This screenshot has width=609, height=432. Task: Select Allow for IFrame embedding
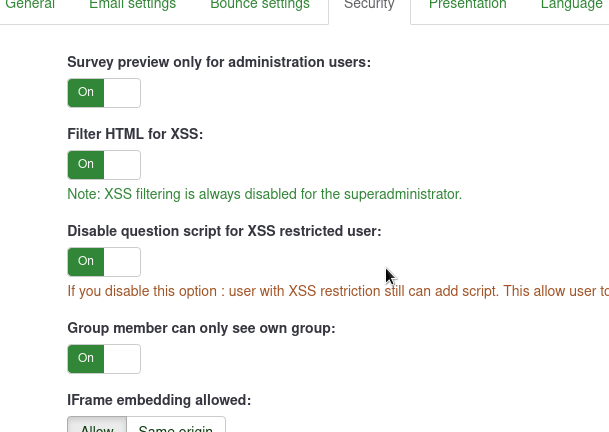click(97, 426)
